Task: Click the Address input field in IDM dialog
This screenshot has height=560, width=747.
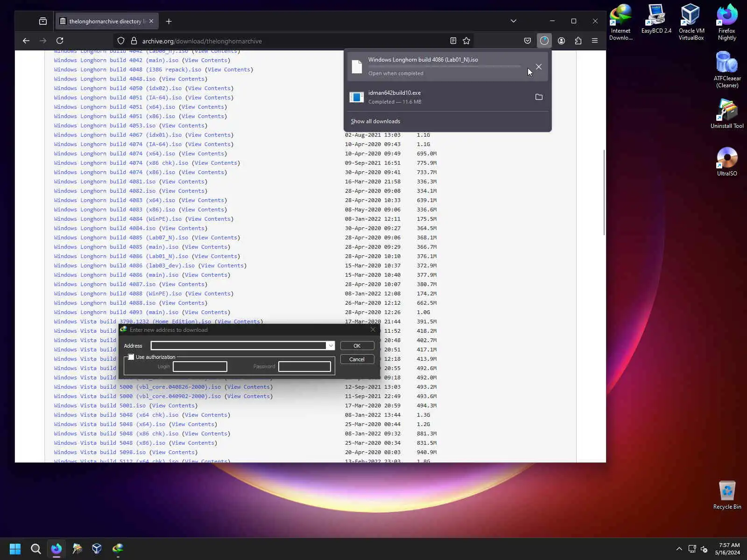Action: click(239, 346)
